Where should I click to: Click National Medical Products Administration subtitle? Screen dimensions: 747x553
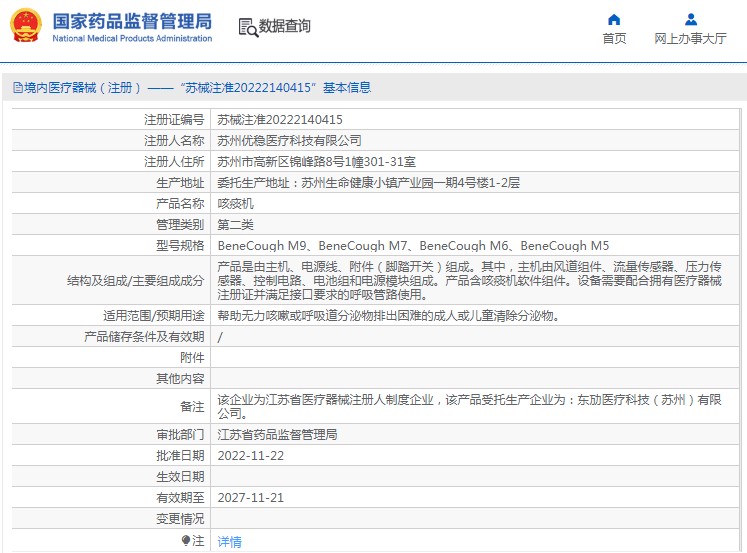(x=132, y=39)
